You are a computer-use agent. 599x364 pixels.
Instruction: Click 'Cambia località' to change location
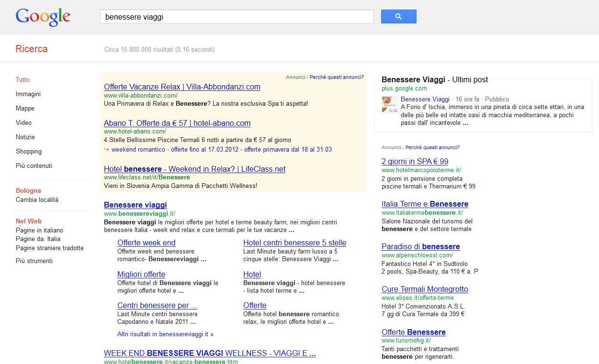(x=37, y=200)
